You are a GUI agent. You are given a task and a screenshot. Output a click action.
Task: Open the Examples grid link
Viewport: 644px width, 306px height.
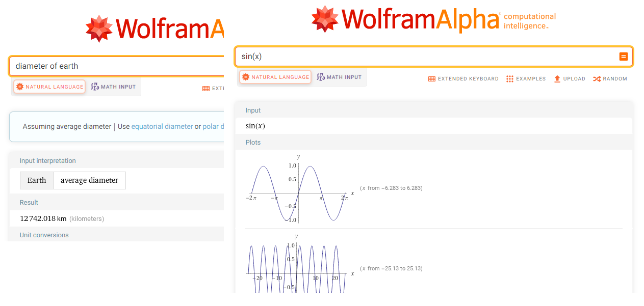[526, 79]
